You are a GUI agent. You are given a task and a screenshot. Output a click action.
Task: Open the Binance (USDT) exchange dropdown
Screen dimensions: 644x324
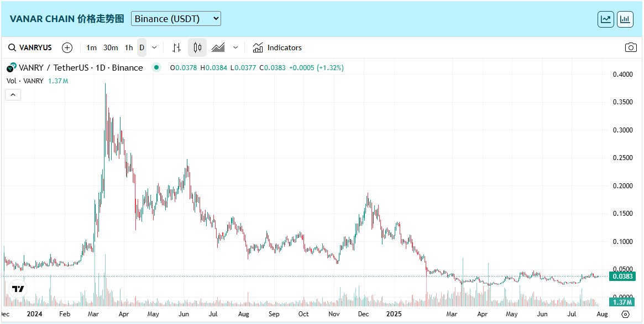click(176, 19)
